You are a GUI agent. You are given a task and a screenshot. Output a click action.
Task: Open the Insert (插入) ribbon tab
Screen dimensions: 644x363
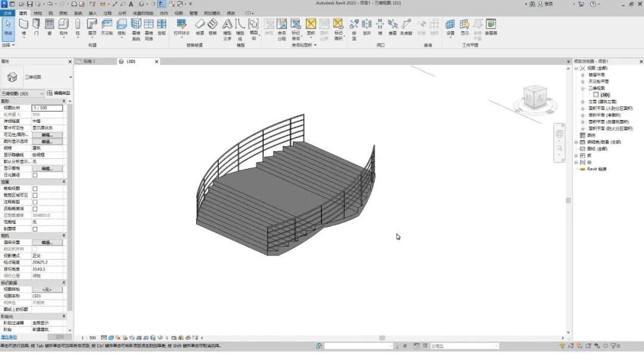(x=92, y=13)
